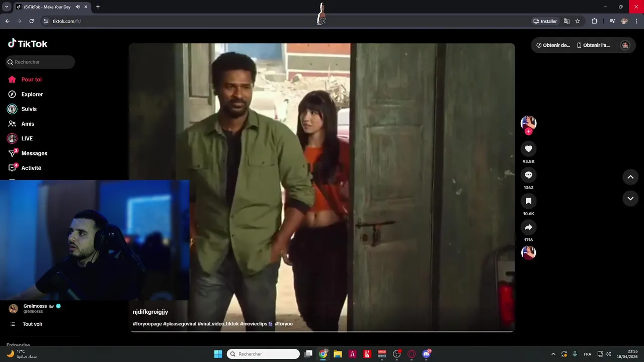The height and width of the screenshot is (362, 644).
Task: Open the video comments bubble
Action: tap(528, 175)
